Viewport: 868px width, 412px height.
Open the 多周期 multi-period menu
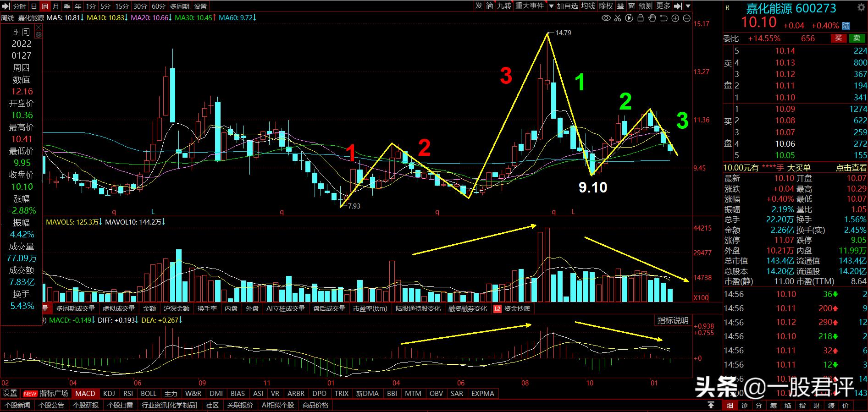coord(180,6)
